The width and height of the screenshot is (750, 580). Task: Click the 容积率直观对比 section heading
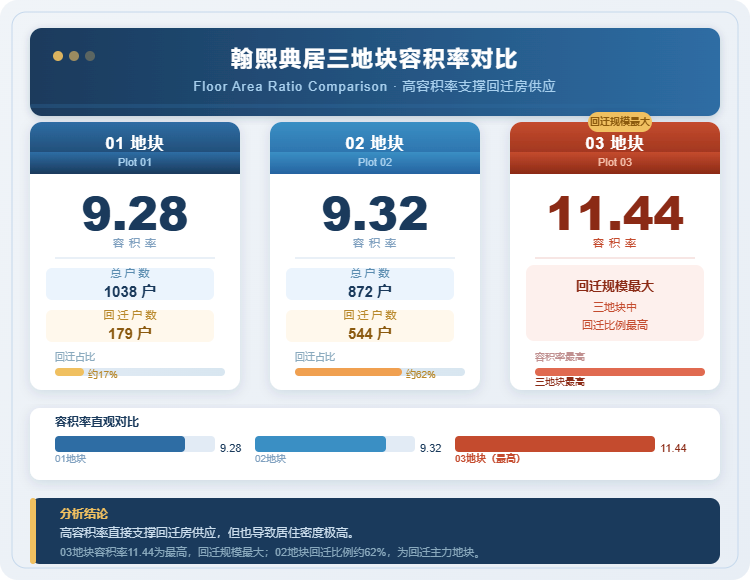click(x=97, y=422)
